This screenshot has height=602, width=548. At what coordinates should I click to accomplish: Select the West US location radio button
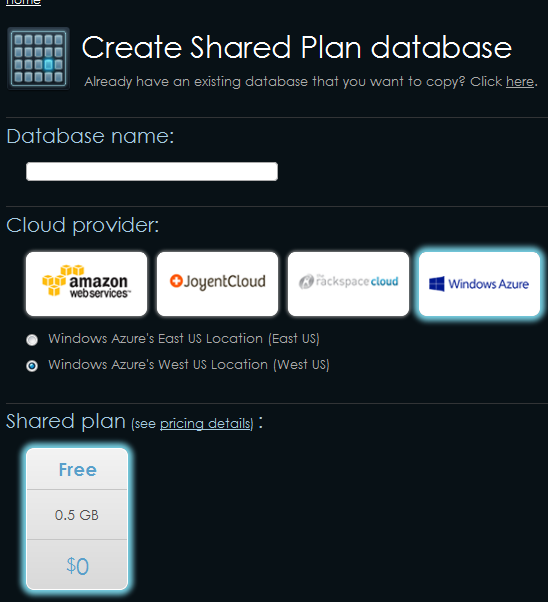[32, 366]
